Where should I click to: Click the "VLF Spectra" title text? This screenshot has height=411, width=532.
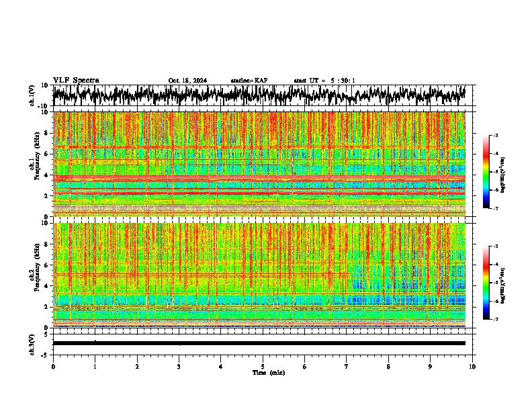click(x=76, y=81)
